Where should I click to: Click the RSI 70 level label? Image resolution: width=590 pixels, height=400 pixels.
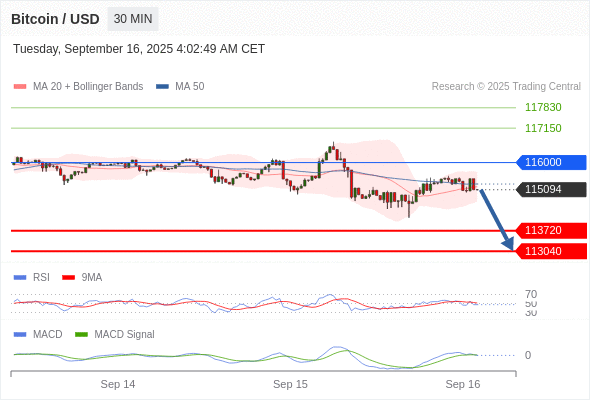coord(531,294)
